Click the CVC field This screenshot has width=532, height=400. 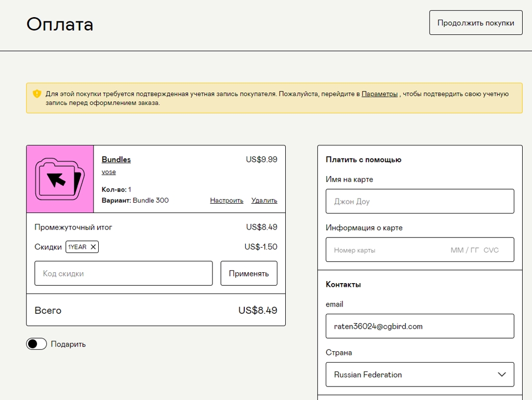point(491,250)
